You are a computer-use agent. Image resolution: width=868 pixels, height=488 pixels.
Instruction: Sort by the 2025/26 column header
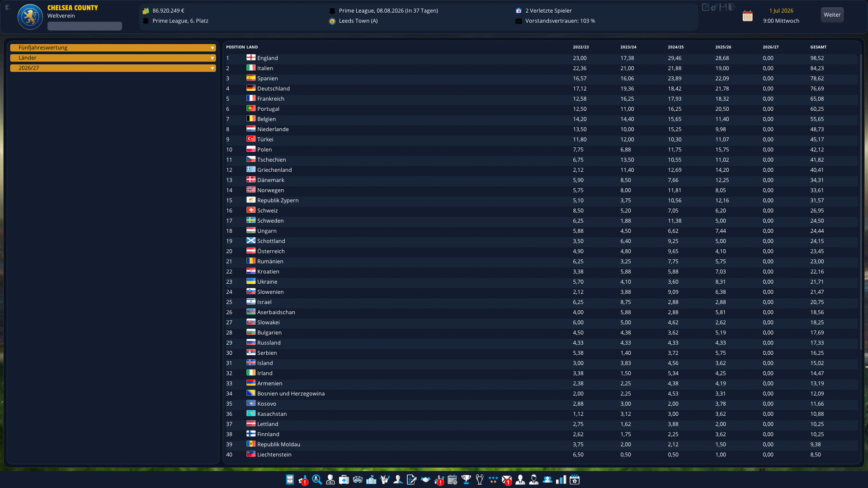tap(723, 47)
